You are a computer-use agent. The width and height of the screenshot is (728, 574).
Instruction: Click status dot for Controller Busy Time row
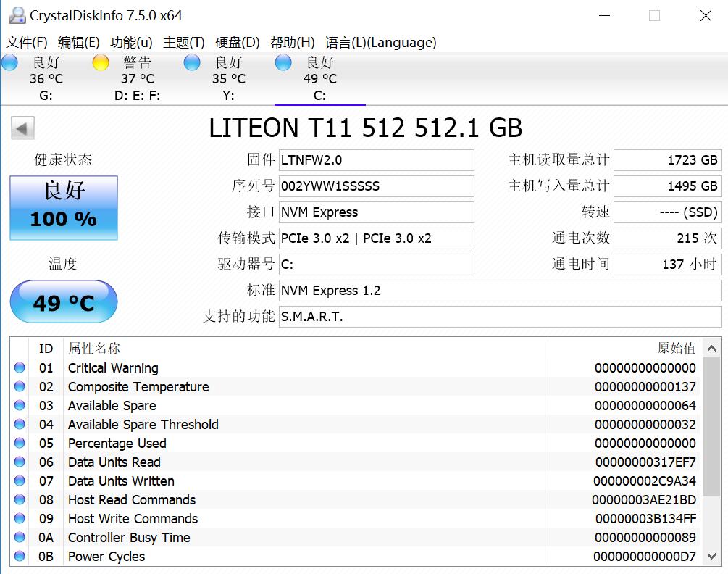20,537
